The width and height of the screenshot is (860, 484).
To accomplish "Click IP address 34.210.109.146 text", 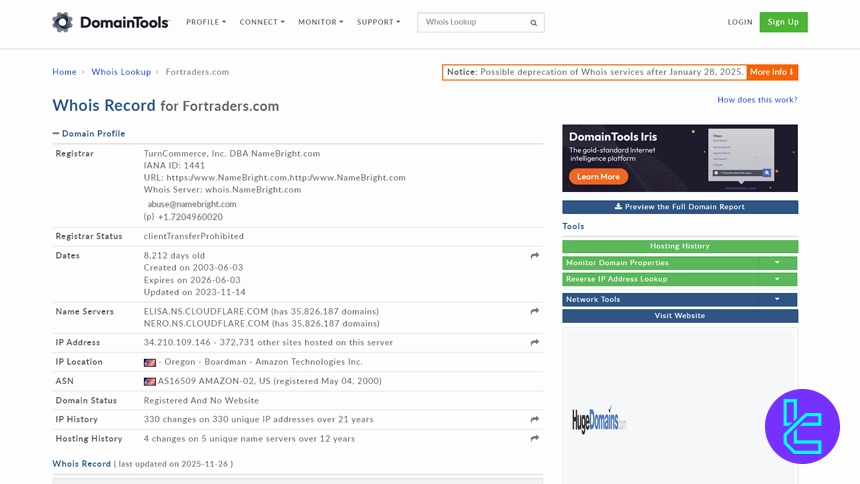I will click(177, 342).
